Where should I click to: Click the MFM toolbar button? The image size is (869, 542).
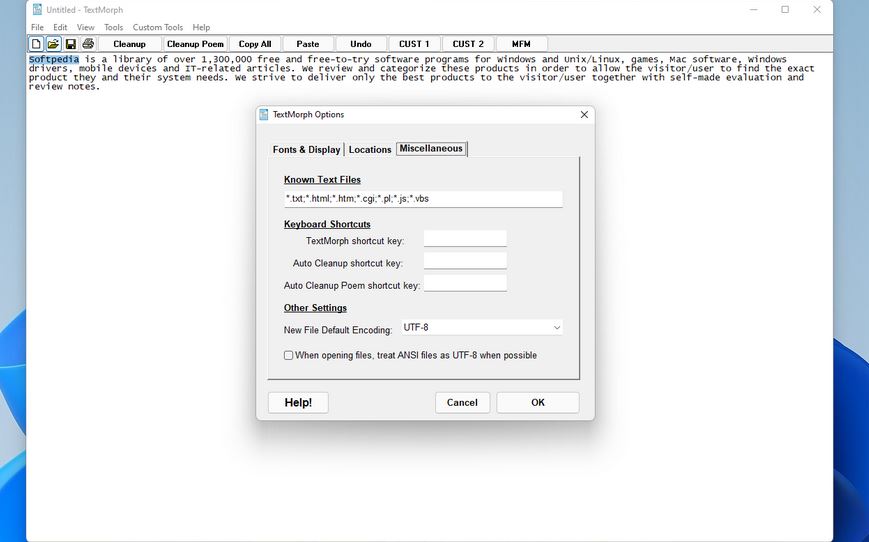click(521, 44)
